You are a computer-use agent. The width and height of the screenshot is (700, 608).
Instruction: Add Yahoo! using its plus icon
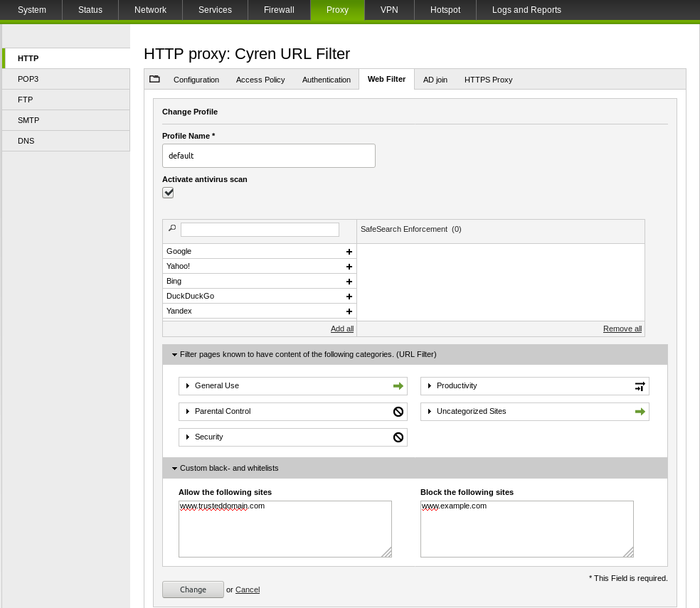point(349,267)
